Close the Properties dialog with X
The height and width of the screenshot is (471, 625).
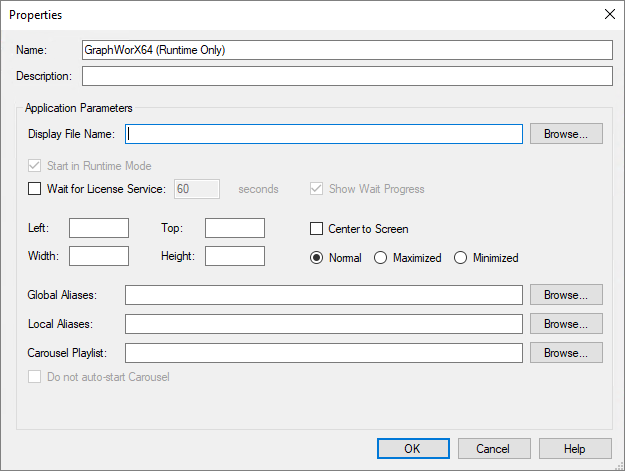(x=609, y=14)
